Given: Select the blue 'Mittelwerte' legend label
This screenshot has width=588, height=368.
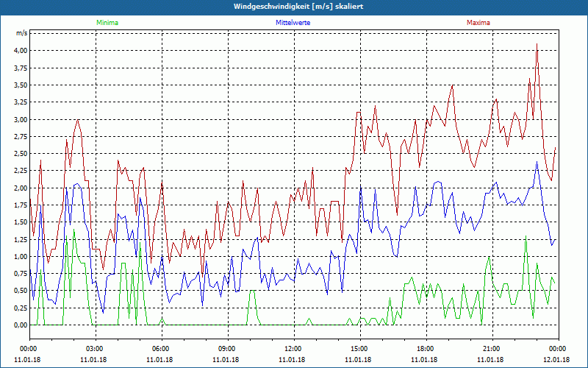Looking at the screenshot, I should (293, 23).
